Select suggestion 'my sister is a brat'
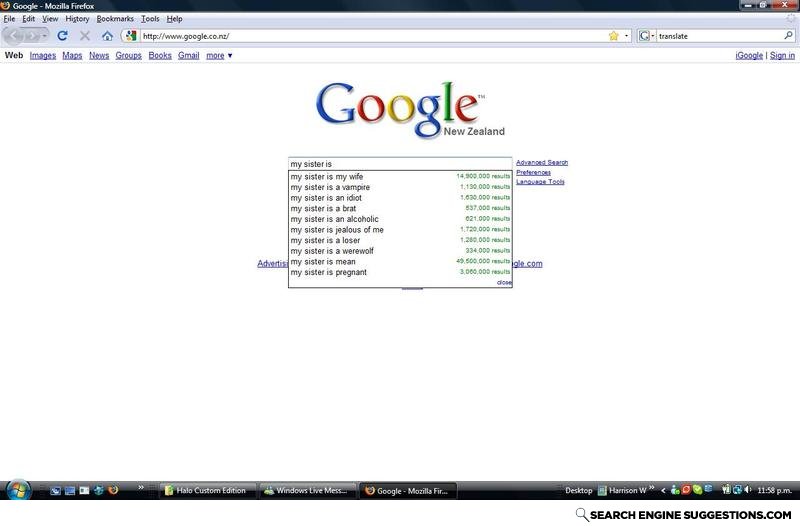 [x=400, y=209]
